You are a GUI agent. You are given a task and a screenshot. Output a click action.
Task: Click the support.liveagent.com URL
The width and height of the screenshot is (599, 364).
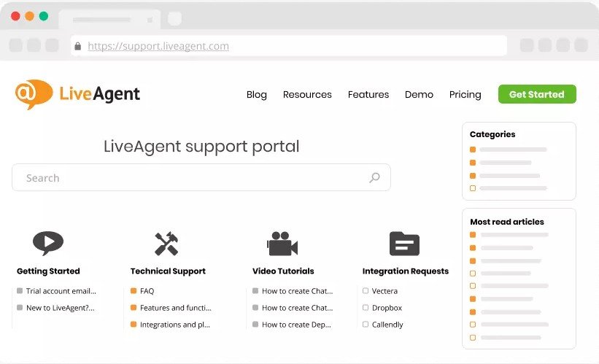click(x=158, y=46)
